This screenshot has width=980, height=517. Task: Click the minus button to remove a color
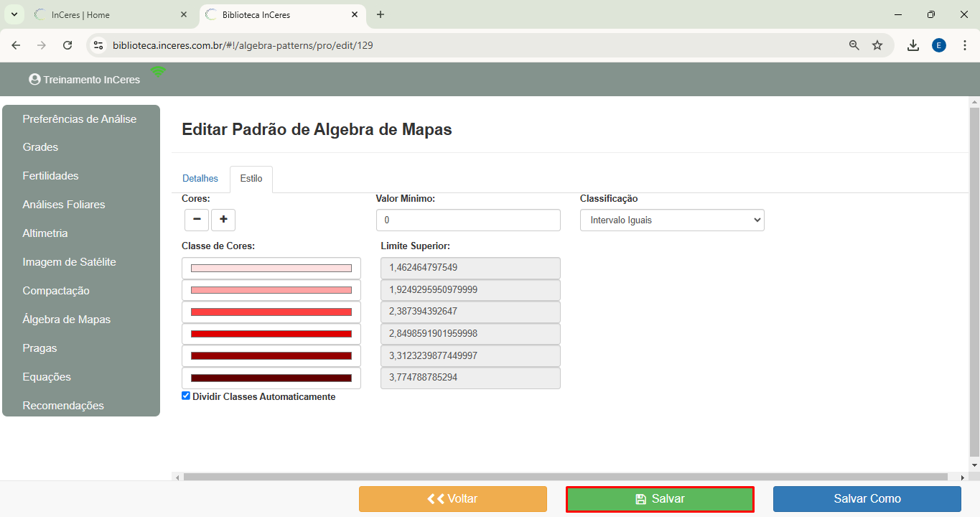point(197,220)
